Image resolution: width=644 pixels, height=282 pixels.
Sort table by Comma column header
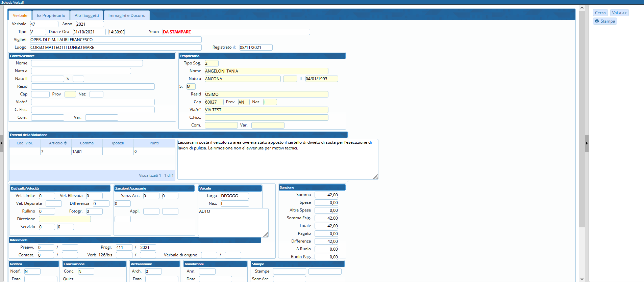point(87,143)
